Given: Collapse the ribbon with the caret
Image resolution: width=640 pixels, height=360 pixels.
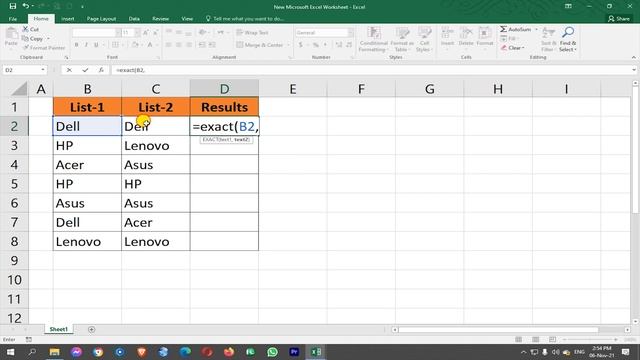Looking at the screenshot, I should click(x=633, y=58).
